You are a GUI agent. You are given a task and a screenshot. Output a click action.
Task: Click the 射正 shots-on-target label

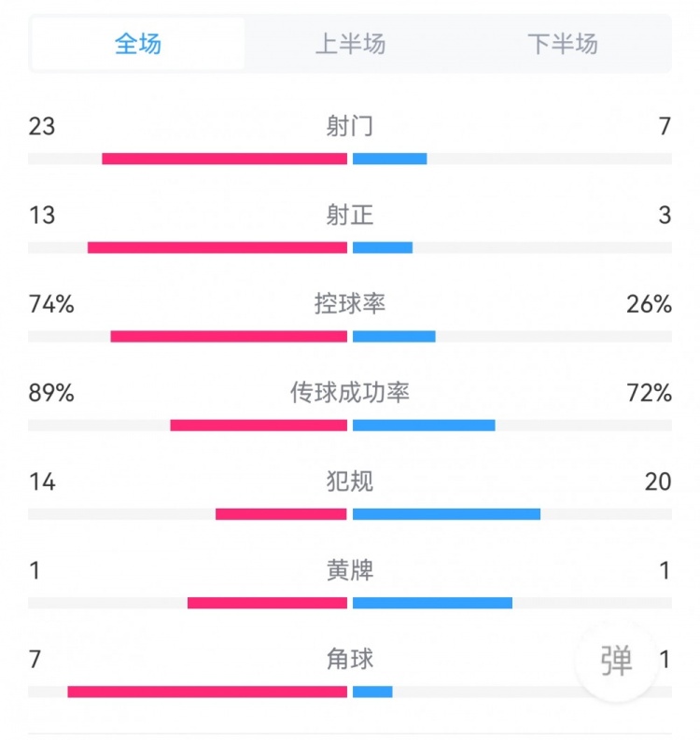(350, 216)
